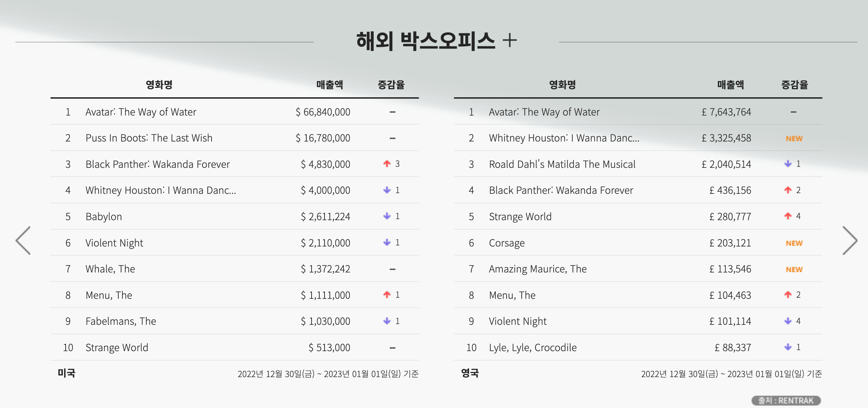Viewport: 868px width, 408px height.
Task: Click blue down arrow beside Babylon row
Action: coord(387,216)
